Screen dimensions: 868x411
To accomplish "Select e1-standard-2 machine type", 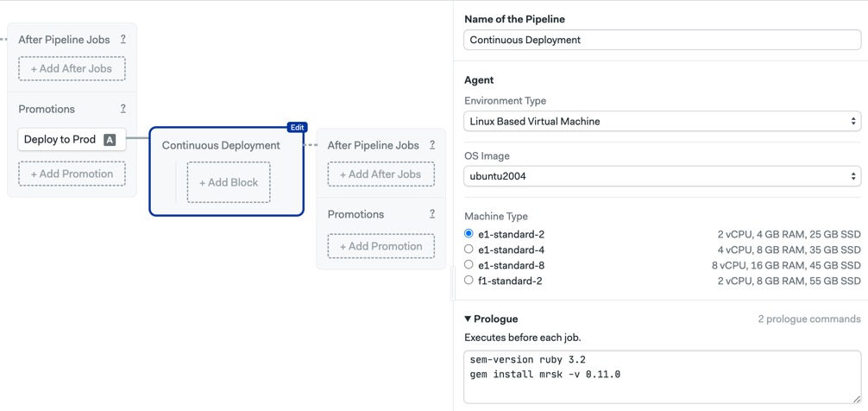I will tap(469, 234).
